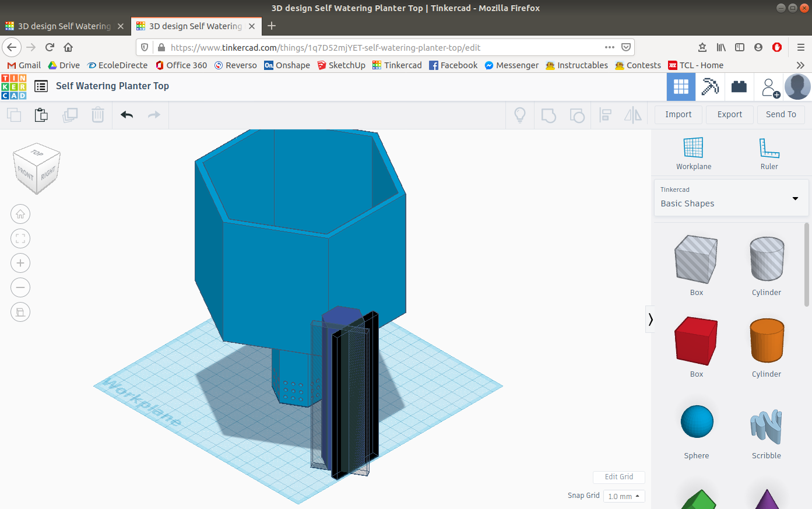Open the Snap Grid value dropdown
Image resolution: width=812 pixels, height=509 pixels.
click(624, 496)
